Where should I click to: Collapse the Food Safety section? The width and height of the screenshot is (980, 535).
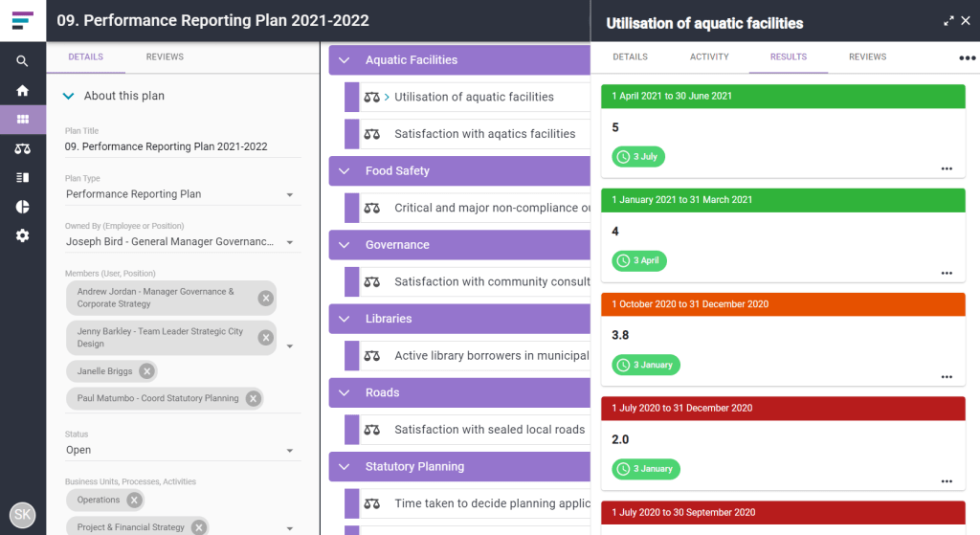345,170
